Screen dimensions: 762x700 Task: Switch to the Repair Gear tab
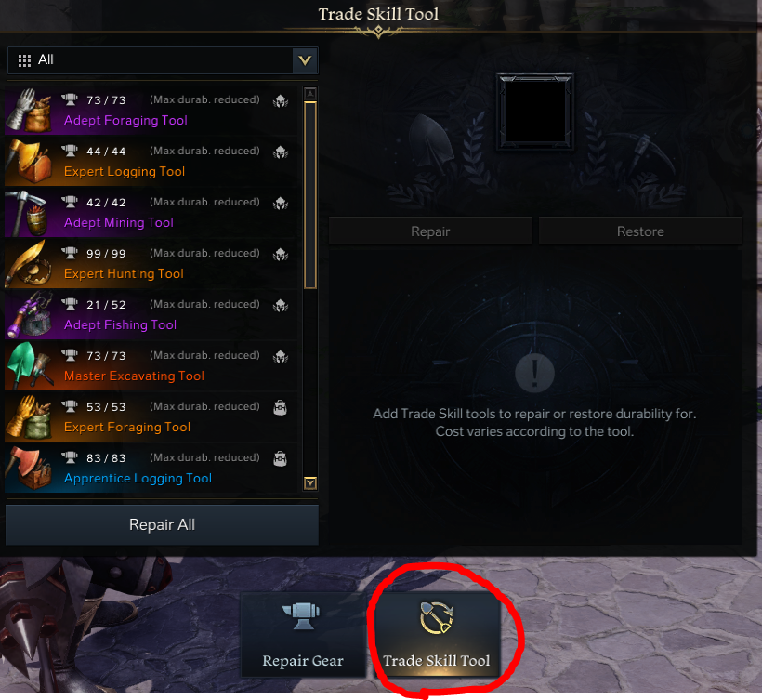coord(303,634)
